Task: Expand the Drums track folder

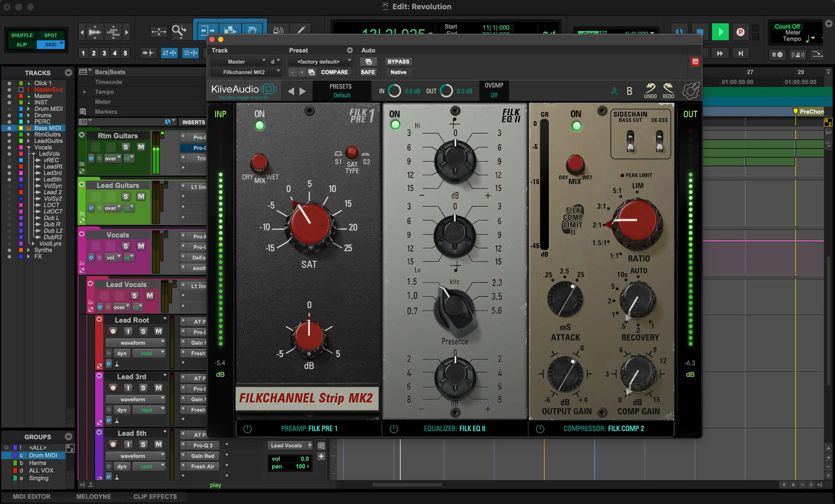Action: (29, 115)
